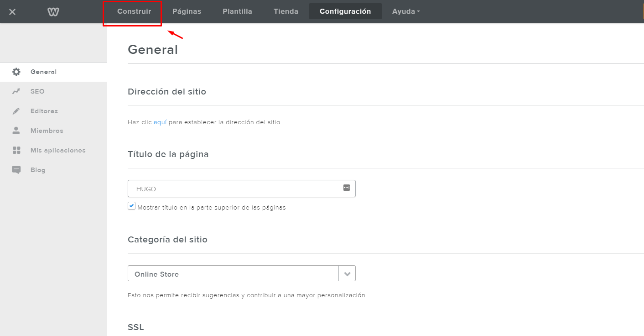Screen dimensions: 644x336
Task: Select General in the settings sidebar
Action: (53, 72)
